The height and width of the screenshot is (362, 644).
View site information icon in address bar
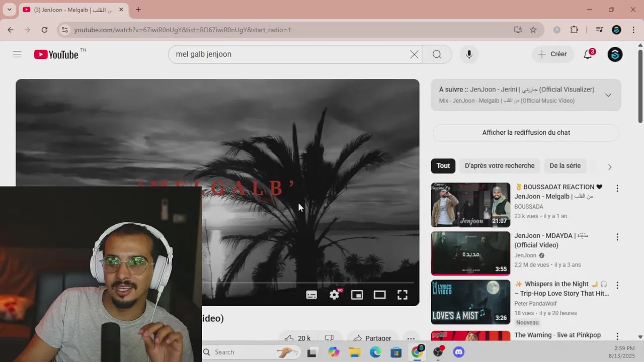(64, 30)
